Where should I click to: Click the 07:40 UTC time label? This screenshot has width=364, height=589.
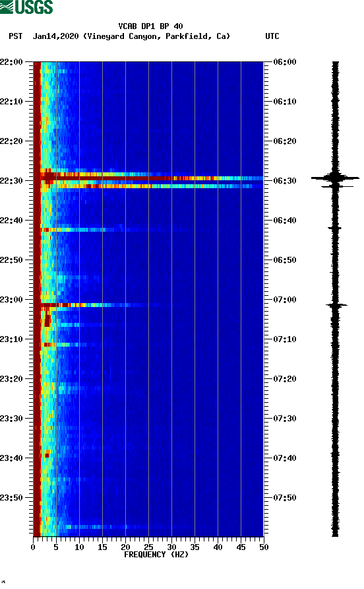285,458
